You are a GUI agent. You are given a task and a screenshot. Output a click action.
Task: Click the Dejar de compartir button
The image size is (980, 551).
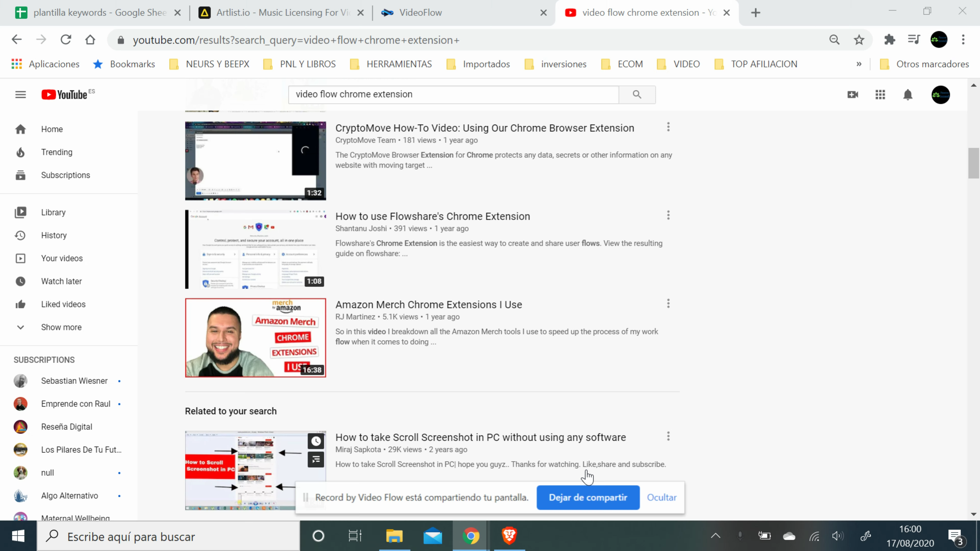click(588, 497)
